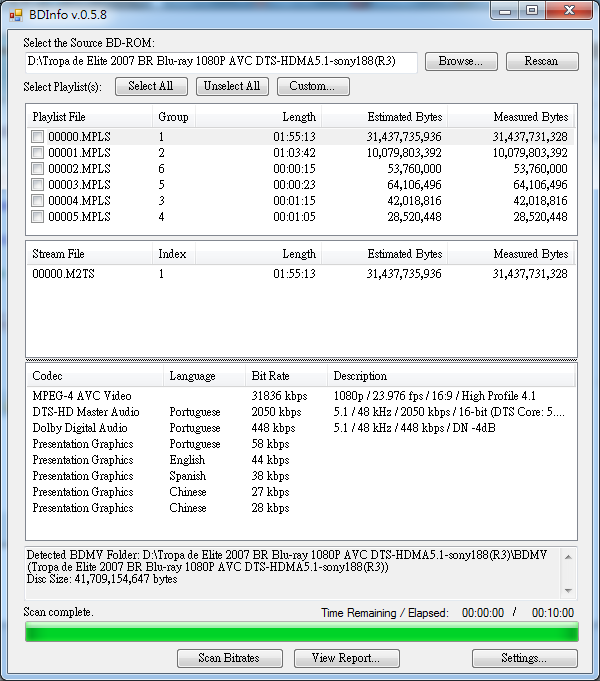Tick the 00000.MPLS playlist checkbox
Viewport: 600px width, 681px height.
[x=37, y=137]
